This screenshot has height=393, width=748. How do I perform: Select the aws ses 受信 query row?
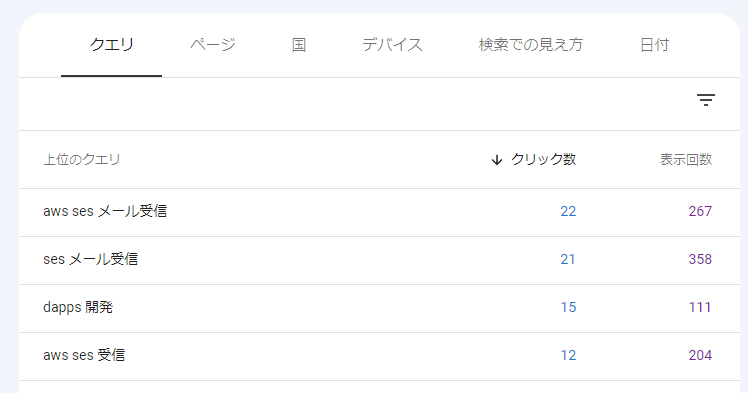[379, 357]
